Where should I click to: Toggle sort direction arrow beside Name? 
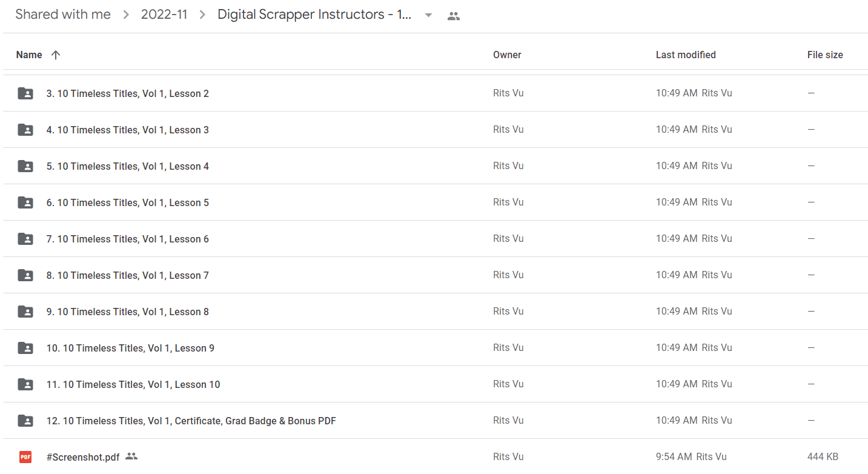56,55
